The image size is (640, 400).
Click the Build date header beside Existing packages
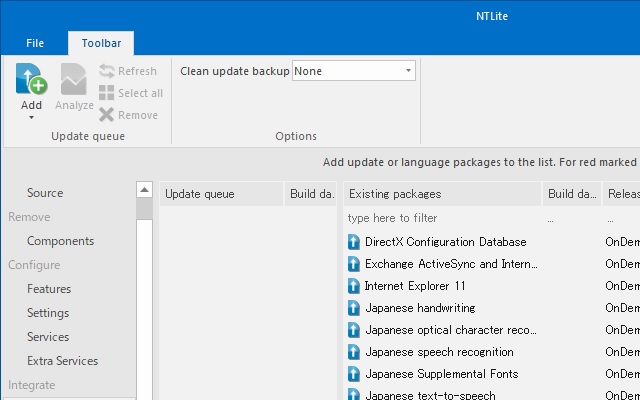pos(571,194)
